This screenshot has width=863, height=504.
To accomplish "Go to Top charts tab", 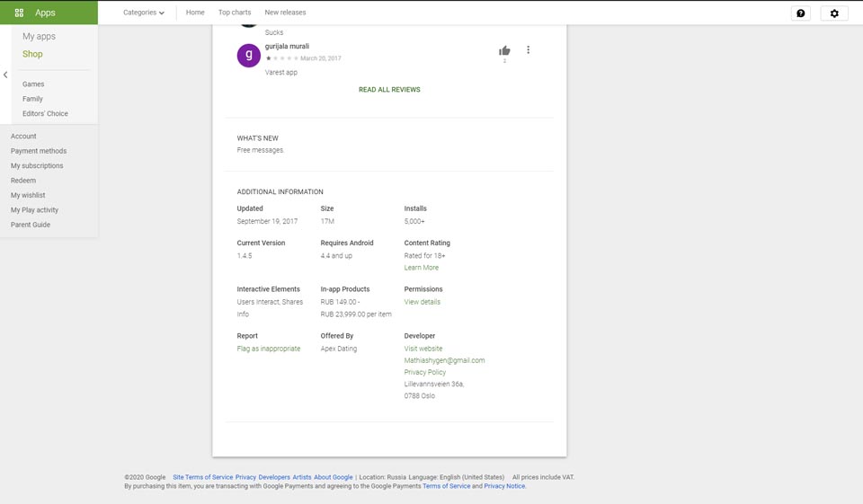I will 235,13.
